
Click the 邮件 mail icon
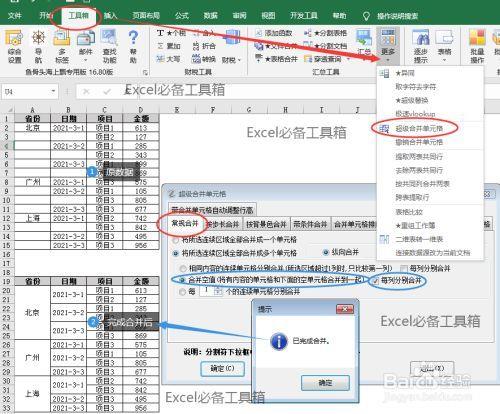pos(85,46)
